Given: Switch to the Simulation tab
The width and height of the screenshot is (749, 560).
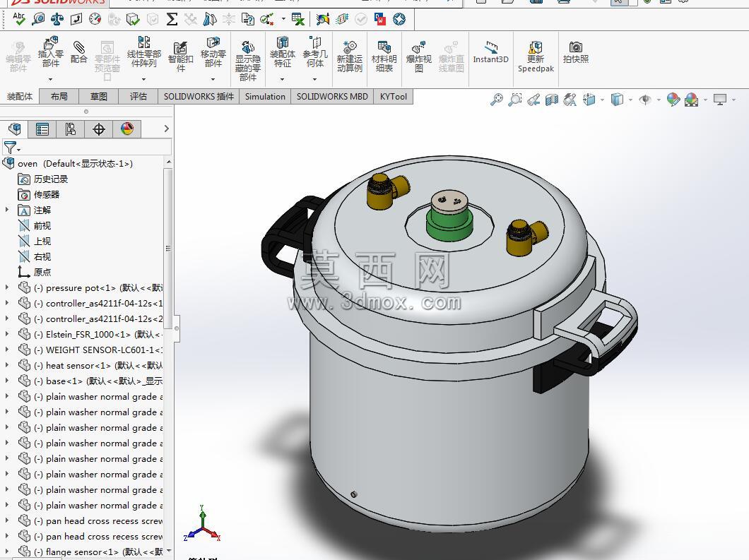Looking at the screenshot, I should click(265, 97).
